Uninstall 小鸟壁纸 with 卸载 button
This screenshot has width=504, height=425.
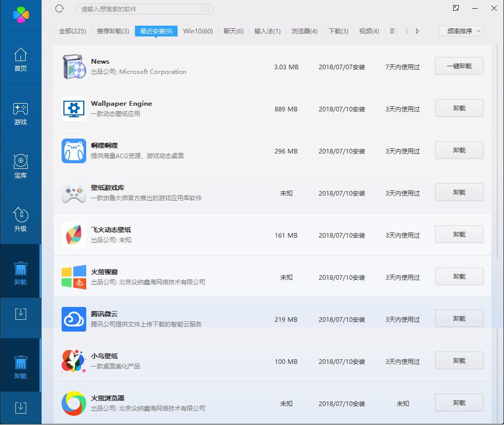(x=459, y=361)
